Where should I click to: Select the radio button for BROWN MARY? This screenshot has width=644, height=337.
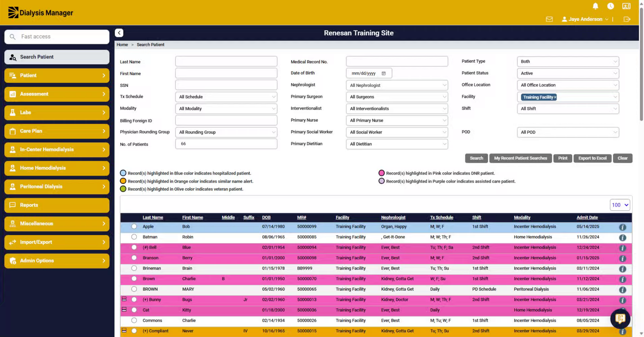(134, 289)
